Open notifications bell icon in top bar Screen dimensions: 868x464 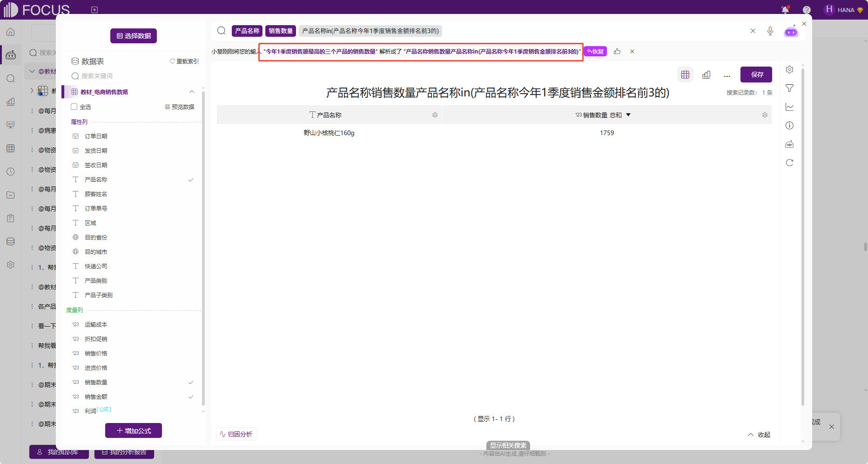tap(785, 10)
